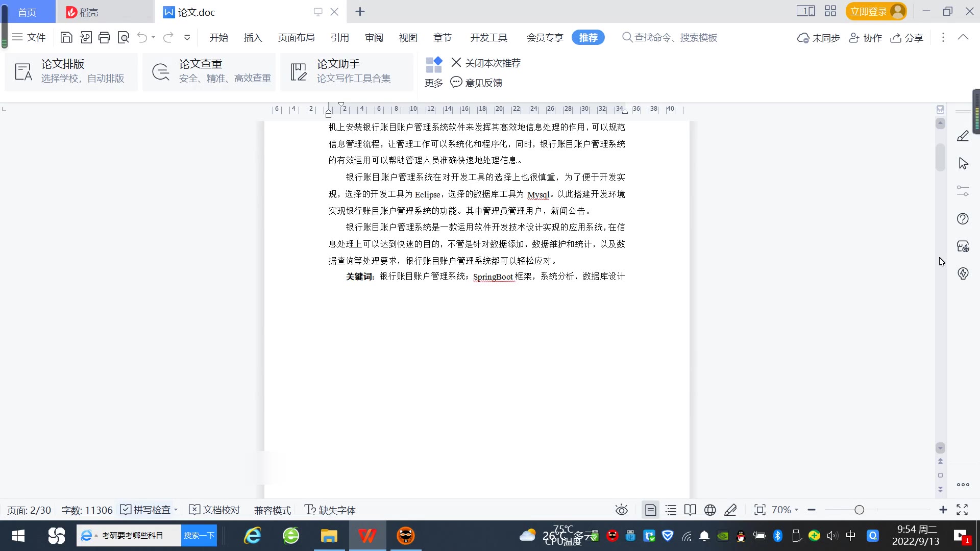Open Print Preview icon
980x551 pixels.
(x=124, y=37)
